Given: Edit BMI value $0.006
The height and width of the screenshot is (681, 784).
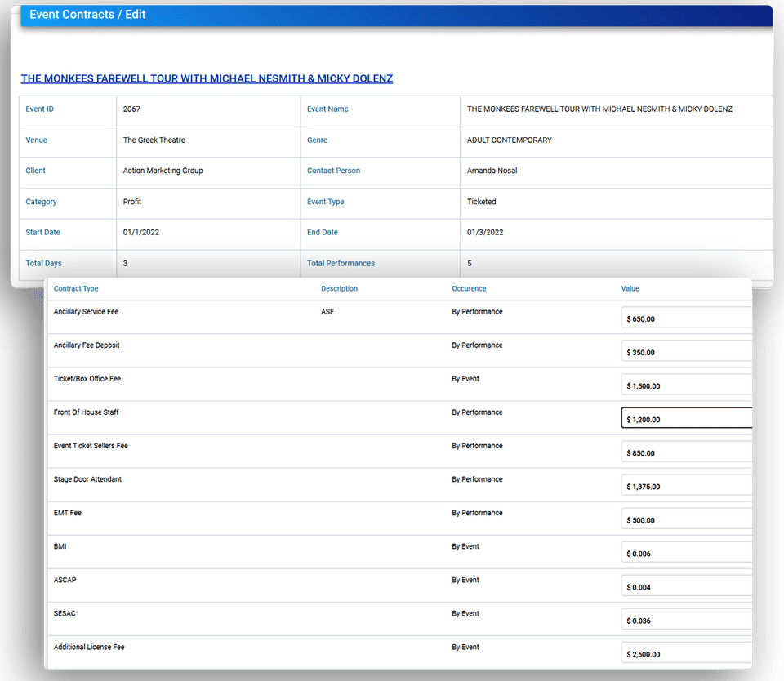Looking at the screenshot, I should coord(687,552).
